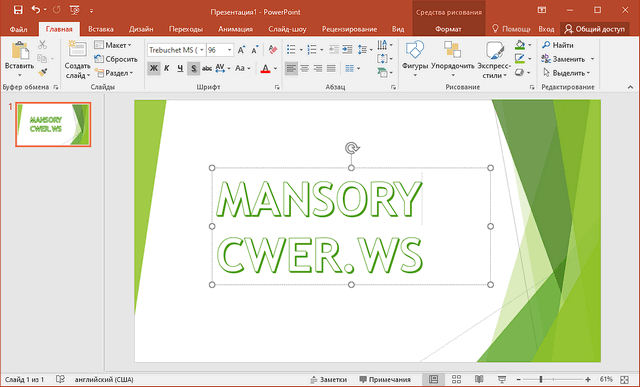Expand the Макет layout dropdown

tap(113, 45)
